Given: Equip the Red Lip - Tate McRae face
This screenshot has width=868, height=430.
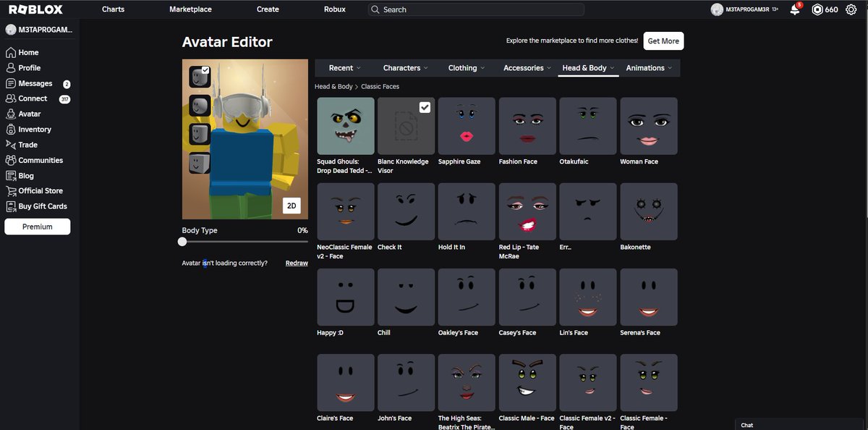Looking at the screenshot, I should click(527, 211).
